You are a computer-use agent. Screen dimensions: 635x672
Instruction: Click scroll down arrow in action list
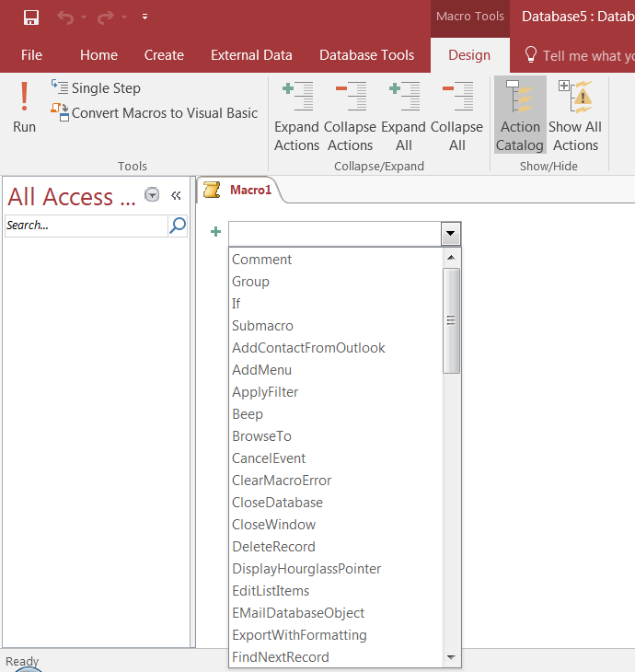[451, 657]
